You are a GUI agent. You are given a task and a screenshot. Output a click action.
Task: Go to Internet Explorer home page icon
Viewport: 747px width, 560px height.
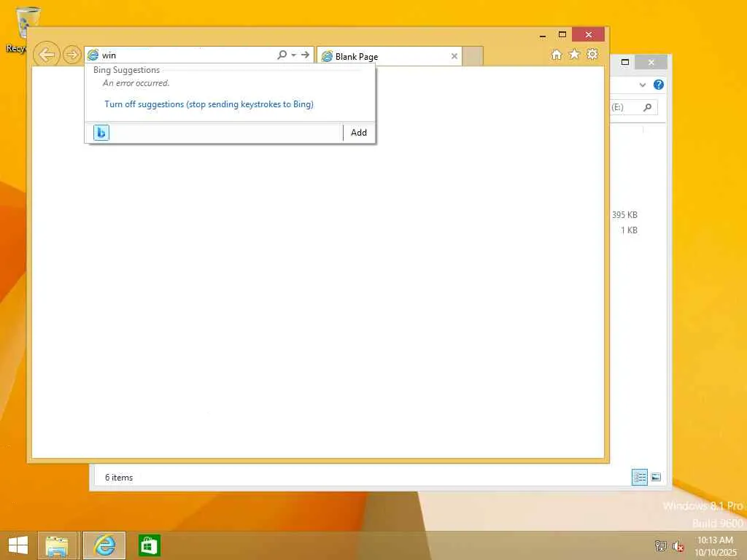tap(557, 55)
